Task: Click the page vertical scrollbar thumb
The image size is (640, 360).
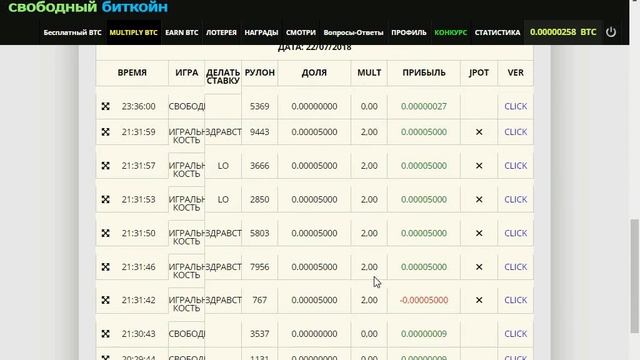Action: pyautogui.click(x=634, y=276)
